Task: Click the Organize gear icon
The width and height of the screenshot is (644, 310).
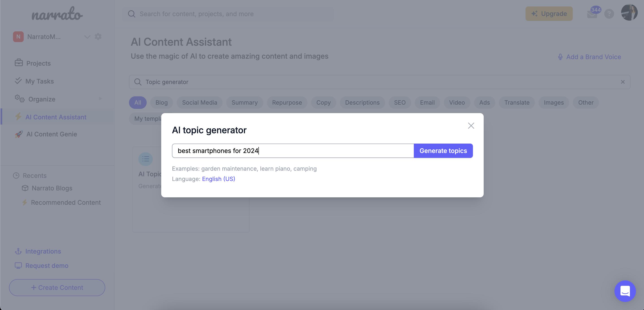Action: pyautogui.click(x=19, y=99)
